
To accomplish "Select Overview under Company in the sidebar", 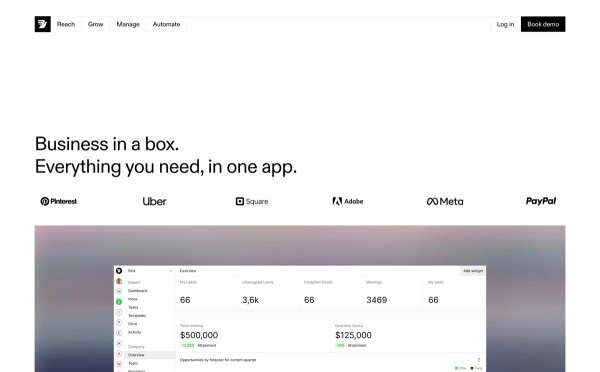I will click(x=150, y=355).
